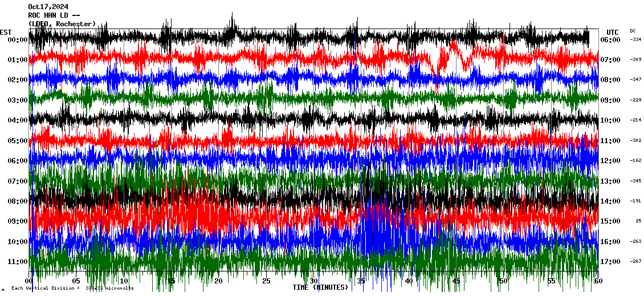Select the DC value -334
Viewport: 644px width, 296px height.
(x=635, y=40)
